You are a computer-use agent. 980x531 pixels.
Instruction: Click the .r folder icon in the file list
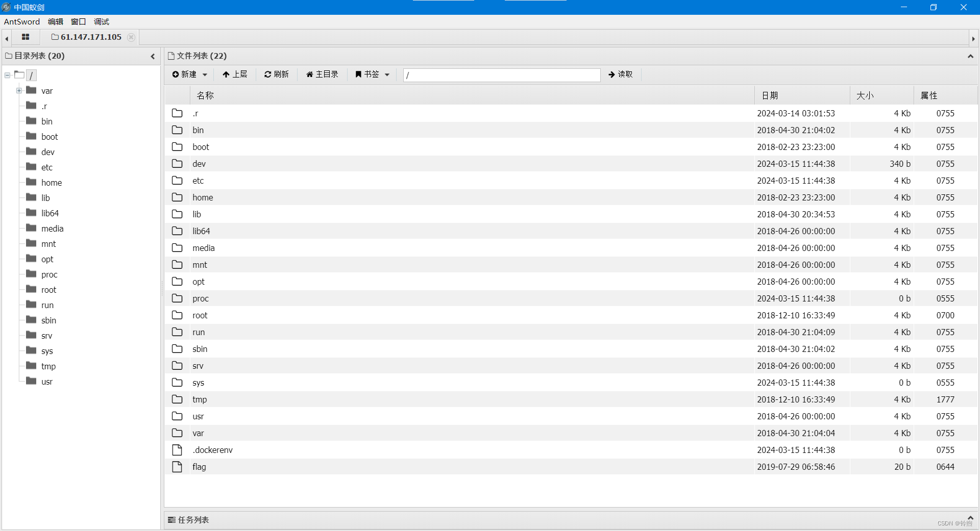click(177, 113)
